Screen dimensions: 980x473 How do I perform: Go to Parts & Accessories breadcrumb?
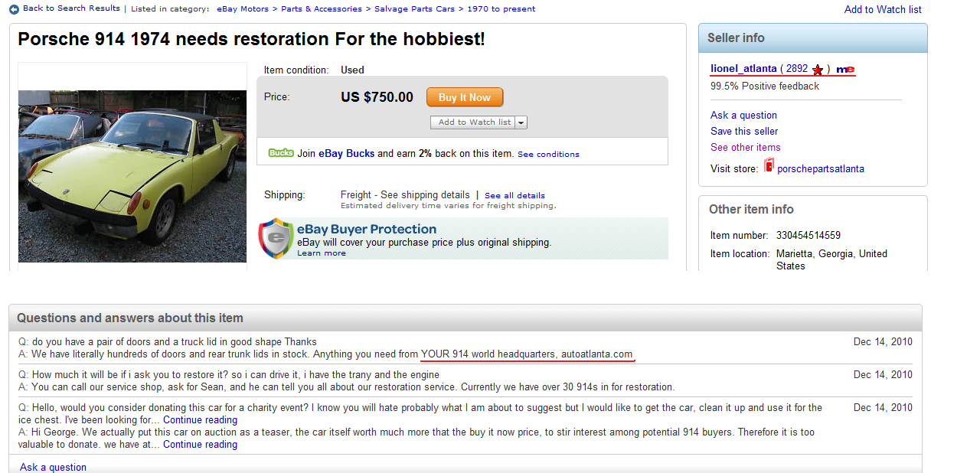[x=322, y=9]
